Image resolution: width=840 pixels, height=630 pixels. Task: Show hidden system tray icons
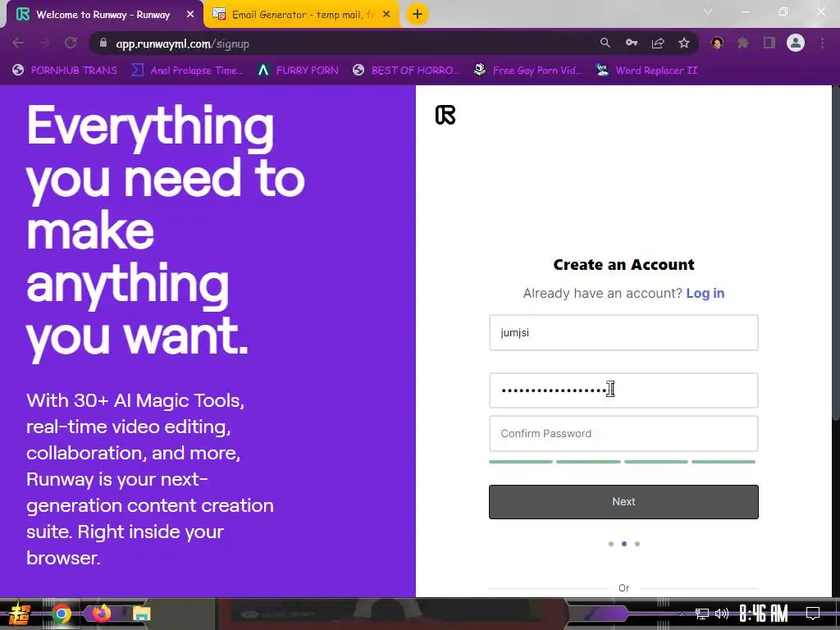point(682,614)
